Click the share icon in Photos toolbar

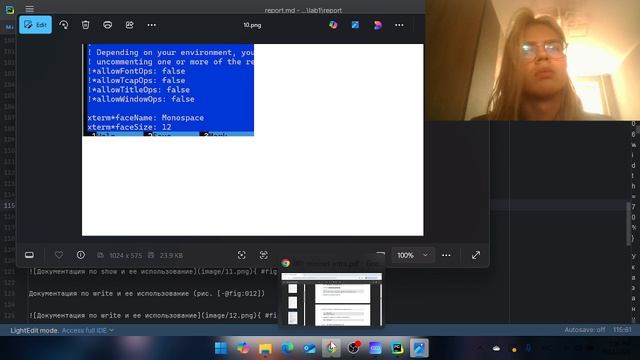(129, 25)
